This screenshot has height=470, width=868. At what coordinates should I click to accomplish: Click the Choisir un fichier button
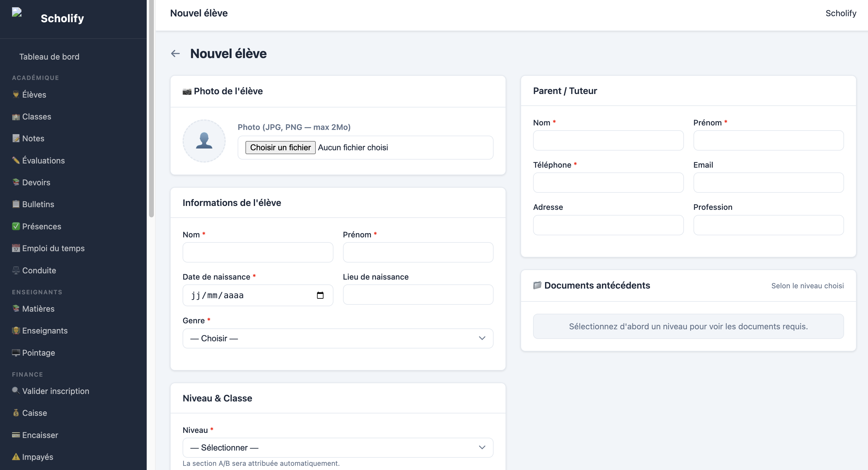(280, 148)
